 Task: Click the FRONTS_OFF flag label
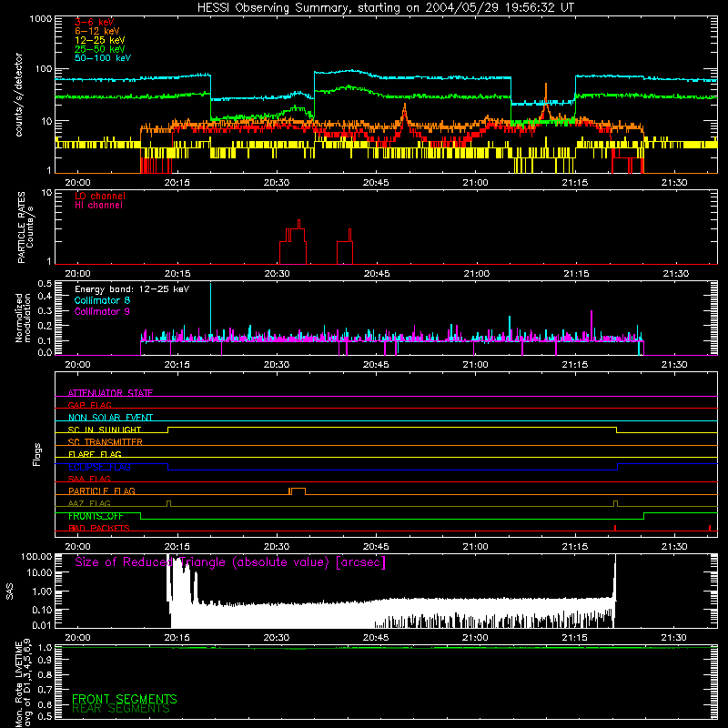[x=96, y=516]
